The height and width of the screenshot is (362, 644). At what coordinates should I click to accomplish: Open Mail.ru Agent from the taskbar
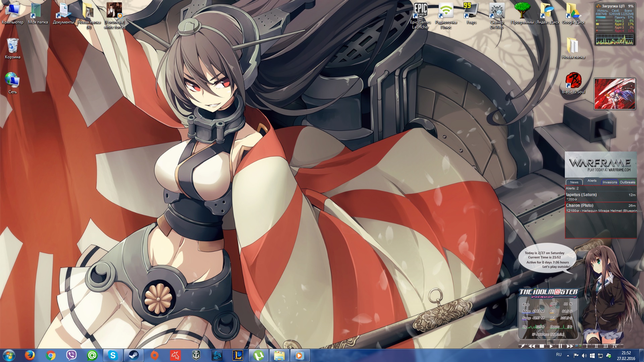[x=92, y=355]
